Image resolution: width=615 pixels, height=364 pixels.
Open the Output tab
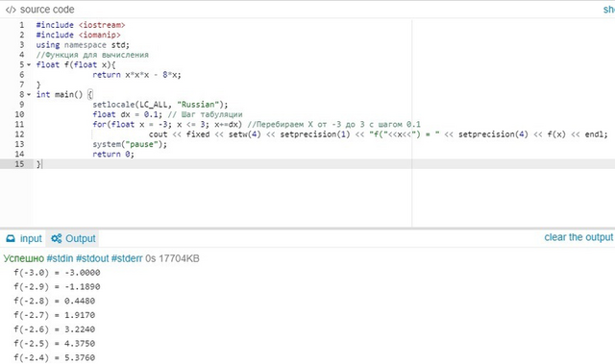[73, 238]
